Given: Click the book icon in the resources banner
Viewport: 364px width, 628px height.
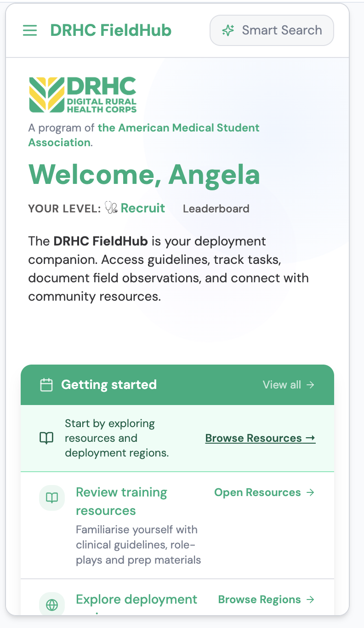Looking at the screenshot, I should click(x=46, y=438).
